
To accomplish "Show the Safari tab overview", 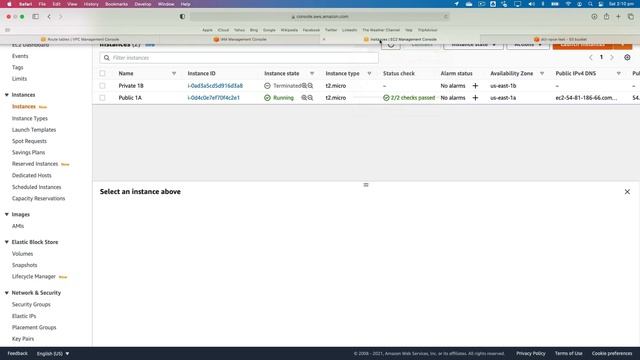I will click(x=631, y=17).
